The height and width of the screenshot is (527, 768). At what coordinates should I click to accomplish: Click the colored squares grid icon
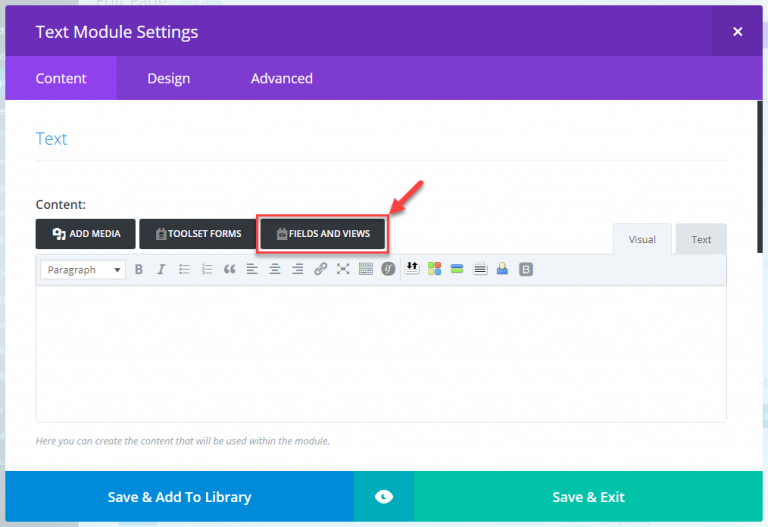coord(434,269)
